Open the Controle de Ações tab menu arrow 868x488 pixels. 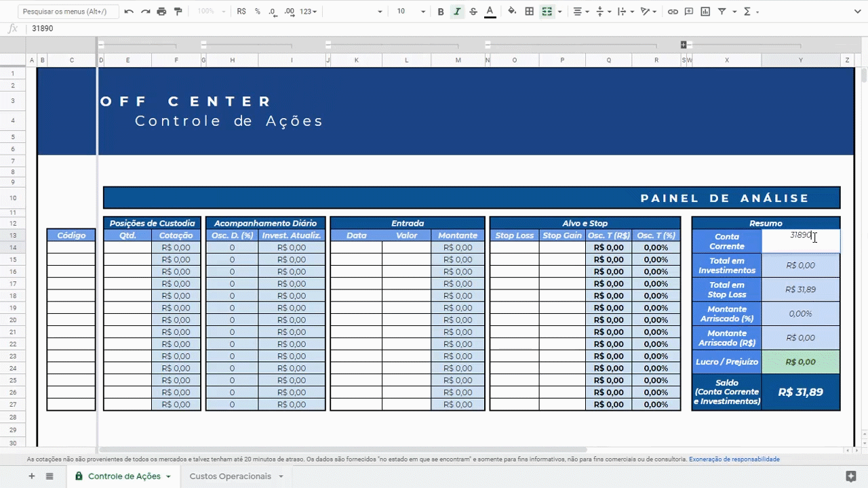pyautogui.click(x=168, y=476)
